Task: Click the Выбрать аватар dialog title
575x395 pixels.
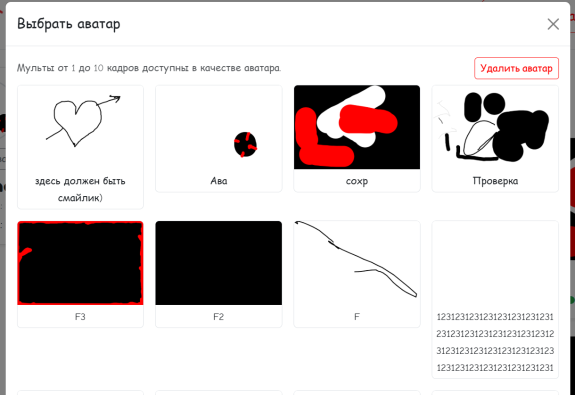Action: point(69,24)
